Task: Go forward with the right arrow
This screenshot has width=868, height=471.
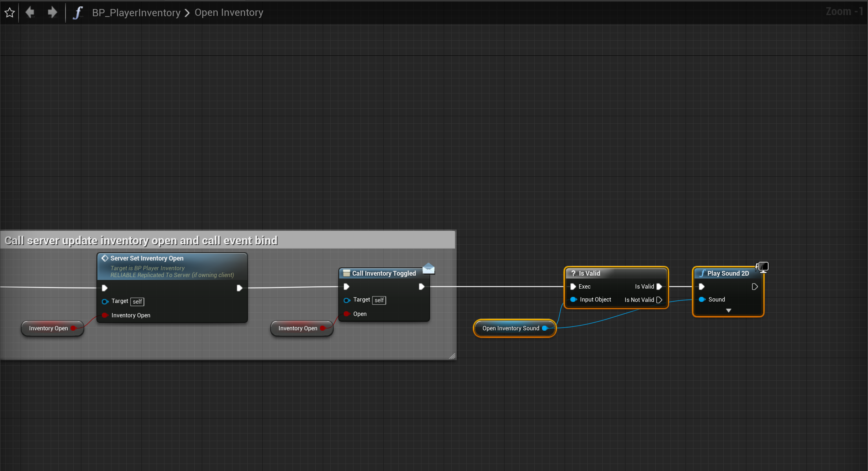Action: pyautogui.click(x=53, y=13)
